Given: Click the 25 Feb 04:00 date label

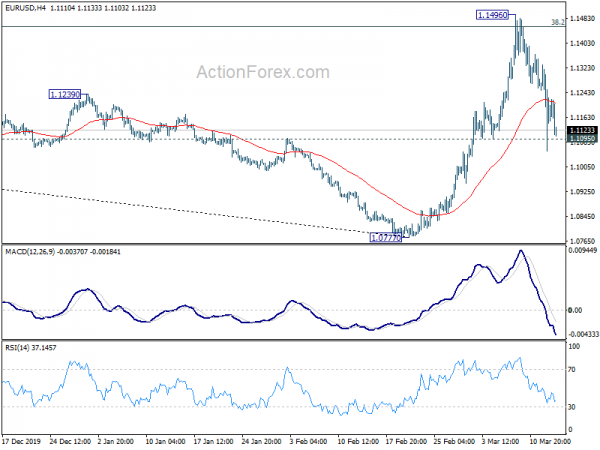Looking at the screenshot, I should pos(453,441).
